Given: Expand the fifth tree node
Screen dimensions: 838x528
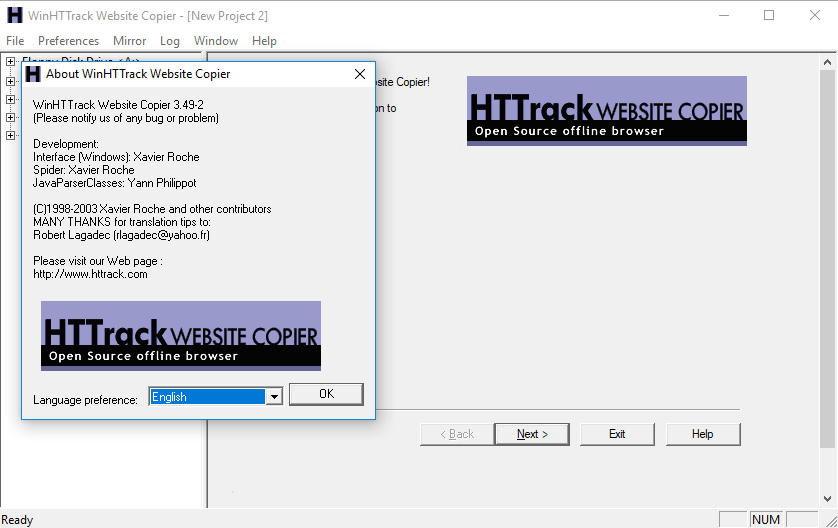Looking at the screenshot, I should pyautogui.click(x=10, y=136).
